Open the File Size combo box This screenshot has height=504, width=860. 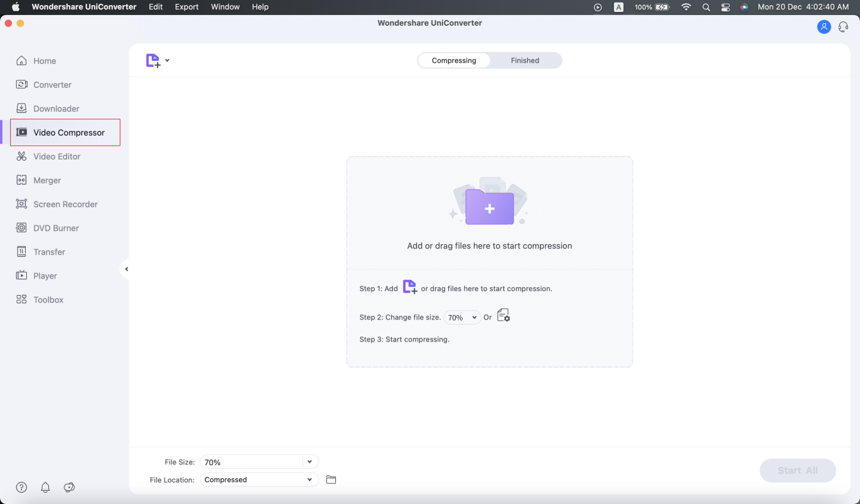tap(259, 462)
